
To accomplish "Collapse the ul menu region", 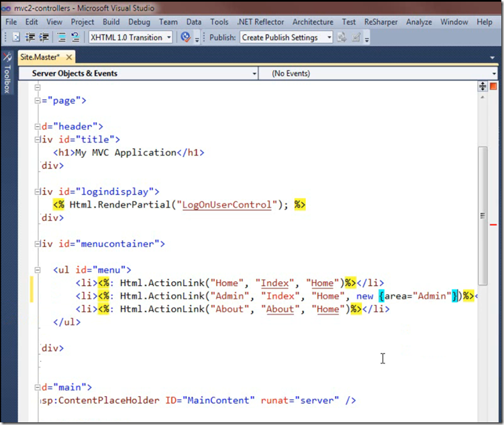I will (38, 270).
